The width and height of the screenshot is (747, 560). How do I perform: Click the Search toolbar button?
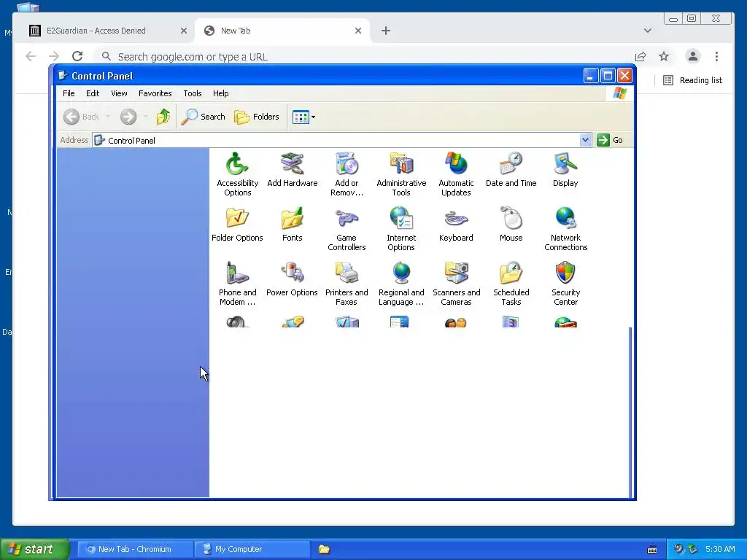click(x=204, y=117)
